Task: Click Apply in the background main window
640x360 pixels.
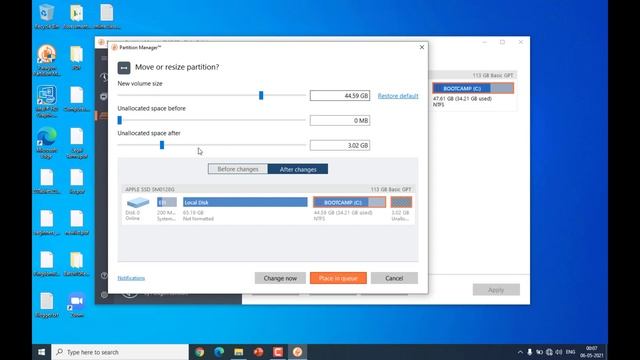Action: 496,290
